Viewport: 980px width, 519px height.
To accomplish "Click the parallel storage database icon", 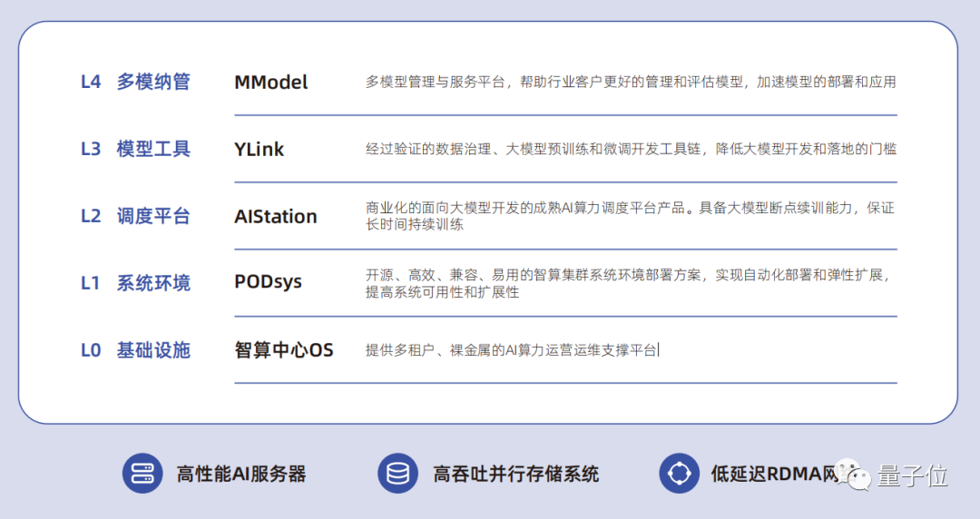I will [397, 473].
